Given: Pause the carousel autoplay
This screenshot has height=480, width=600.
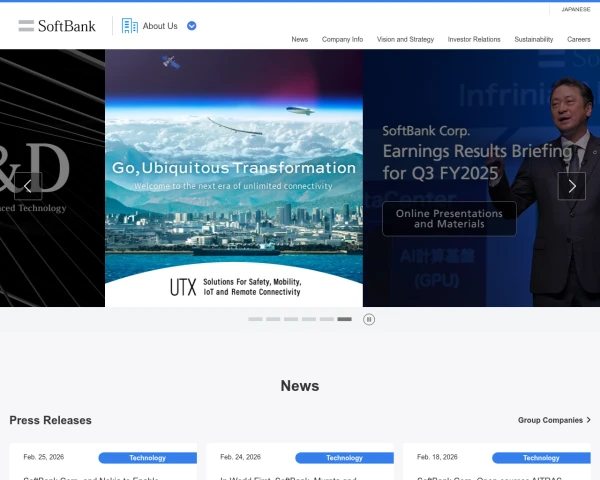Looking at the screenshot, I should [x=369, y=319].
